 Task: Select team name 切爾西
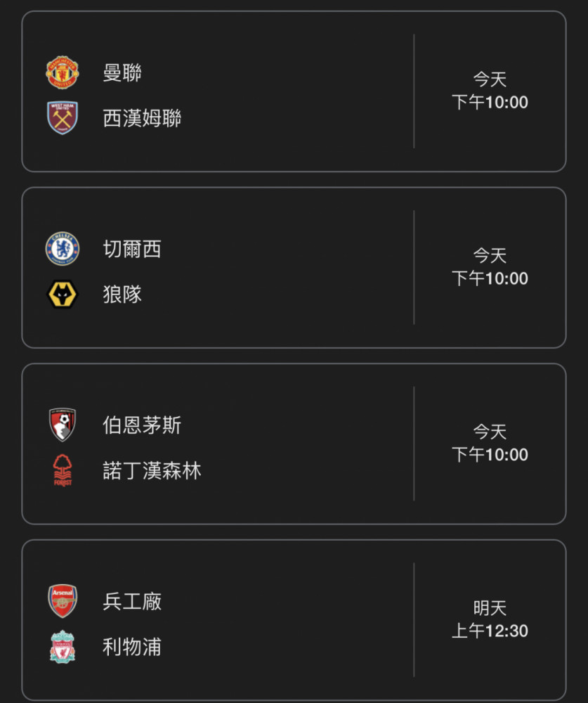[x=132, y=249]
